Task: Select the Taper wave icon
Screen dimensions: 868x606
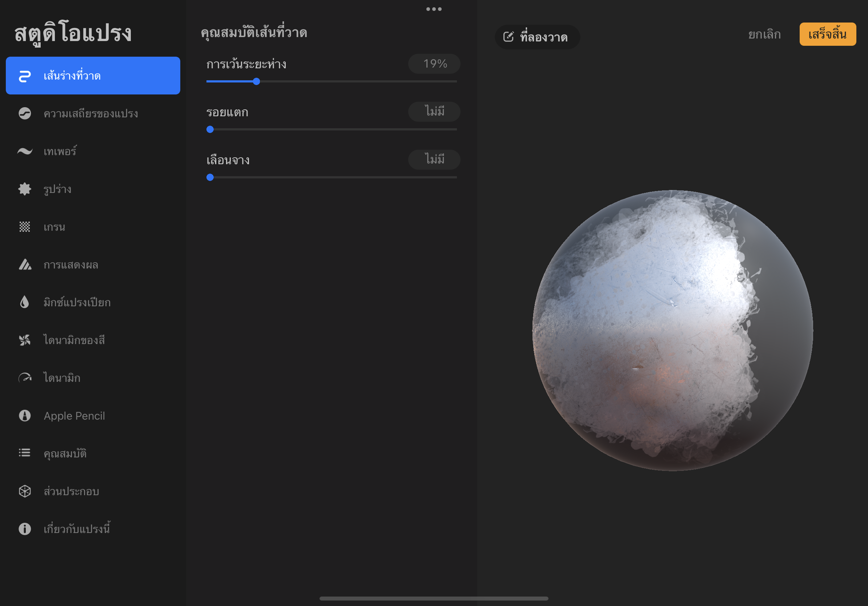Action: point(25,151)
